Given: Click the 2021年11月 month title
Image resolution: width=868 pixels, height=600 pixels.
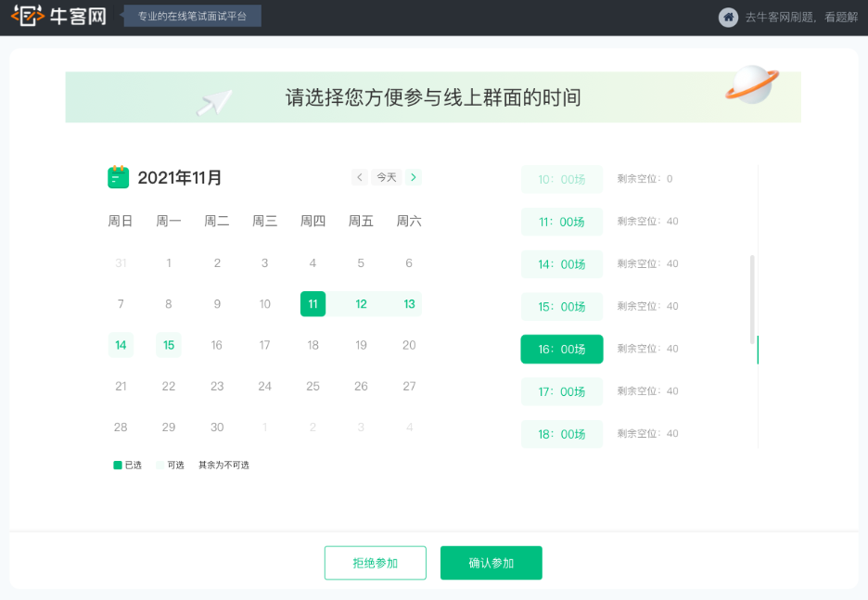Looking at the screenshot, I should (x=179, y=178).
